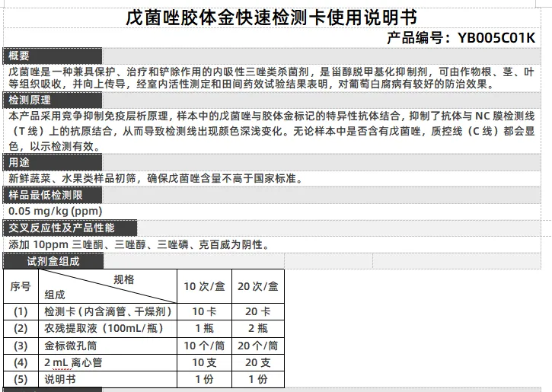Click the 检测卡(内含滴管、干燥剂) cell
Screen dimensions: 552x392
point(107,311)
